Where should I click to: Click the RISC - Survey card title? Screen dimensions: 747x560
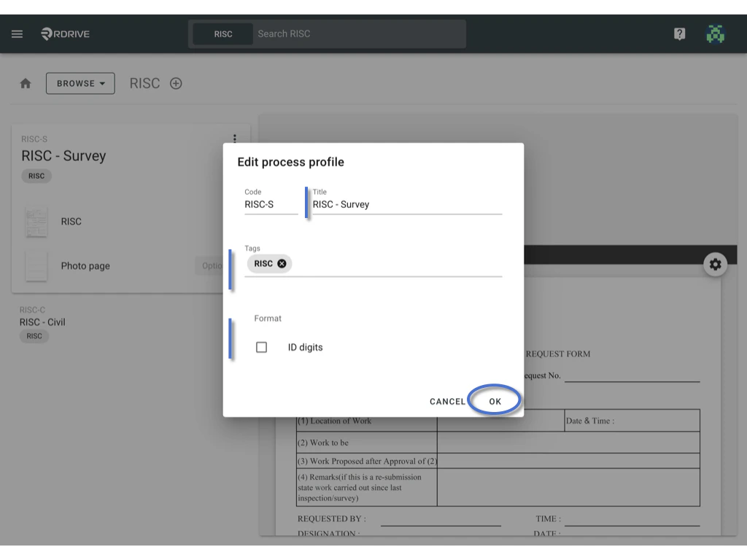63,156
